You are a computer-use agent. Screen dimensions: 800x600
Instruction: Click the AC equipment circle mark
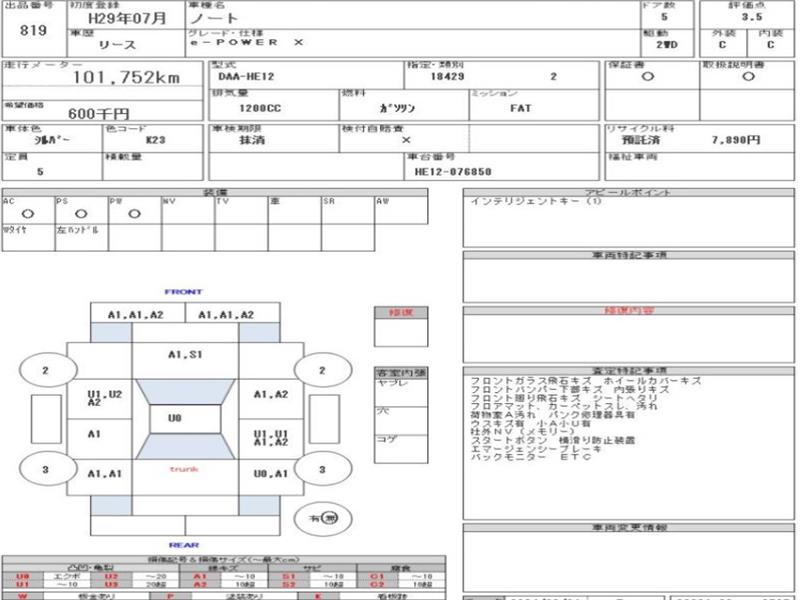pos(28,214)
